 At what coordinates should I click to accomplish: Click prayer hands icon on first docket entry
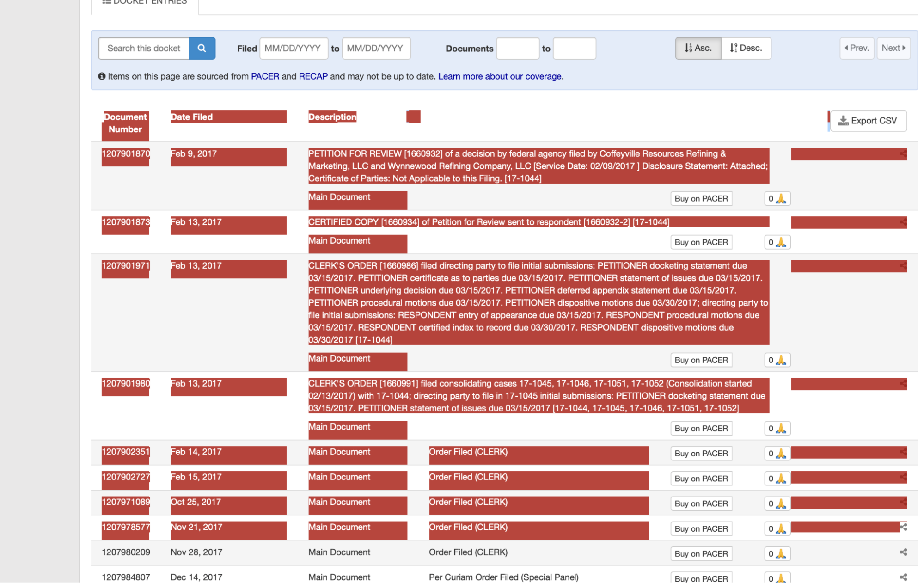(781, 198)
